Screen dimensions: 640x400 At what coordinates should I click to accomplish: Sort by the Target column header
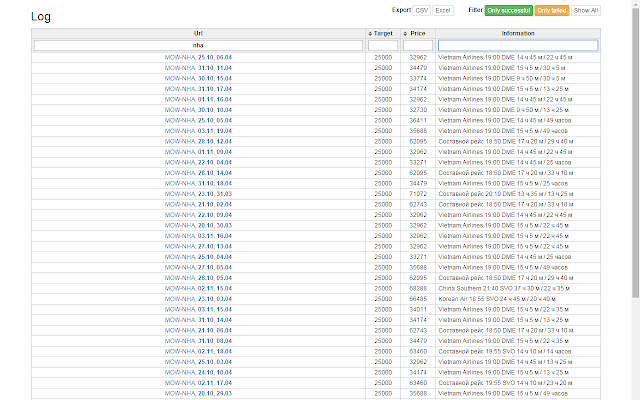[x=382, y=33]
